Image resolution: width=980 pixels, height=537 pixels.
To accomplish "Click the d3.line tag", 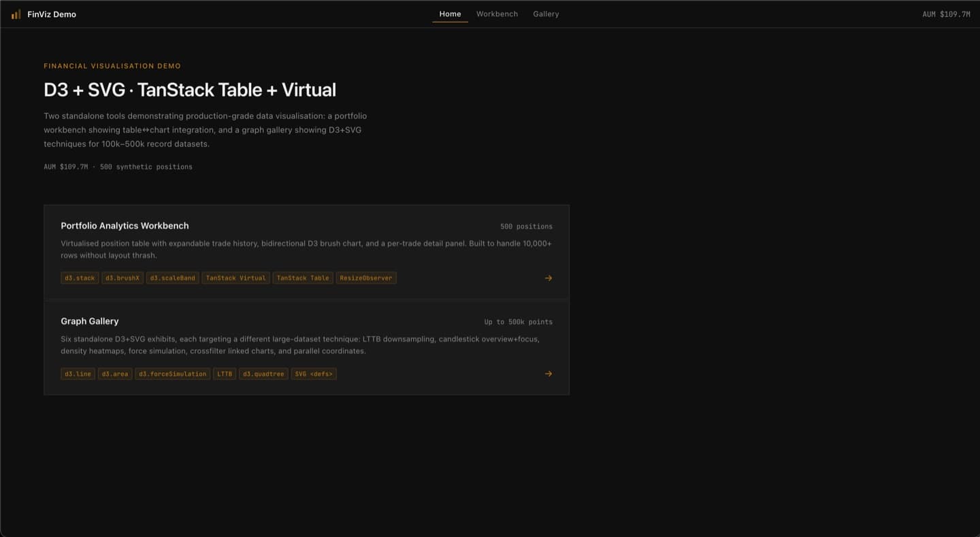I will pyautogui.click(x=78, y=374).
